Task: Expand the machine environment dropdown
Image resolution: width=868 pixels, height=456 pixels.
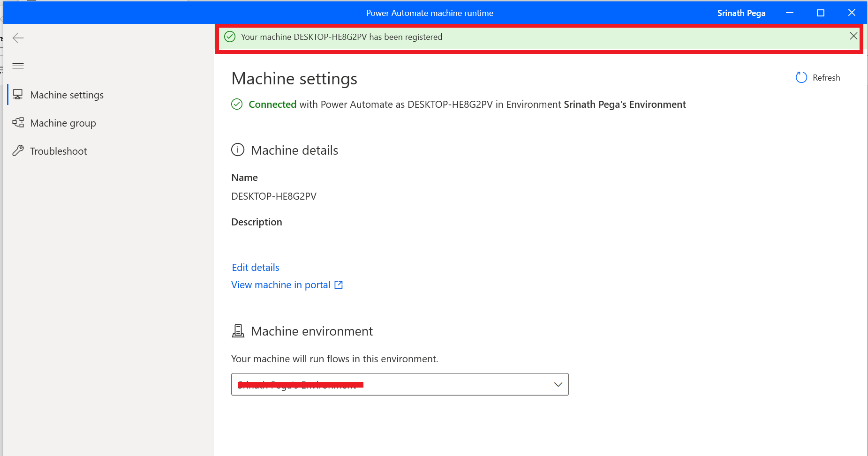Action: coord(558,384)
